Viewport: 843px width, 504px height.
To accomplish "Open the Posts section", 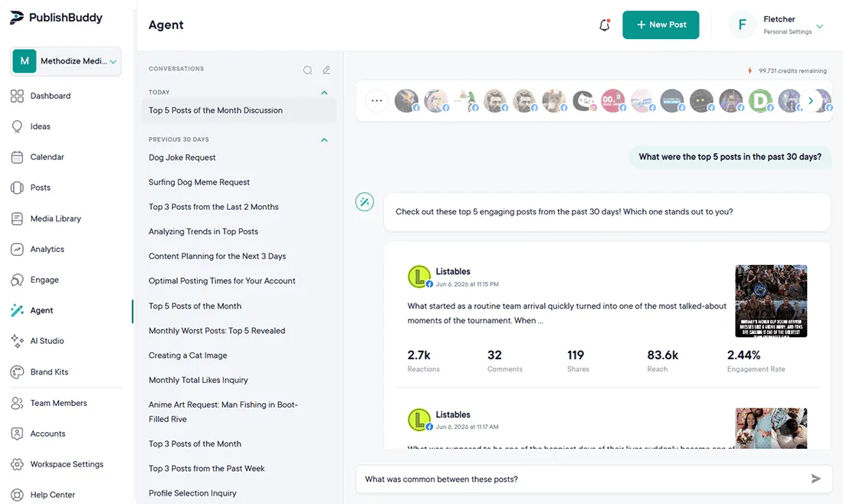I will click(41, 188).
